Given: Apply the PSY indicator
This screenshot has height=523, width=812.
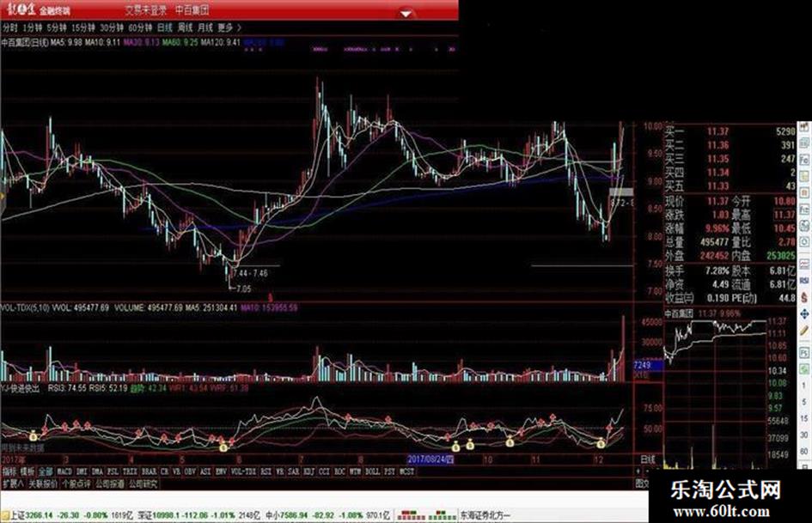Looking at the screenshot, I should [388, 471].
